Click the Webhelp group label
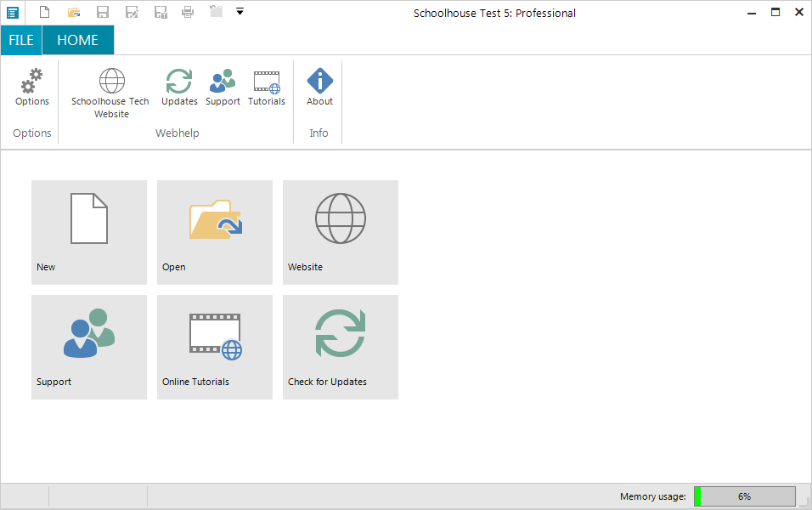Image resolution: width=812 pixels, height=510 pixels. (x=178, y=133)
